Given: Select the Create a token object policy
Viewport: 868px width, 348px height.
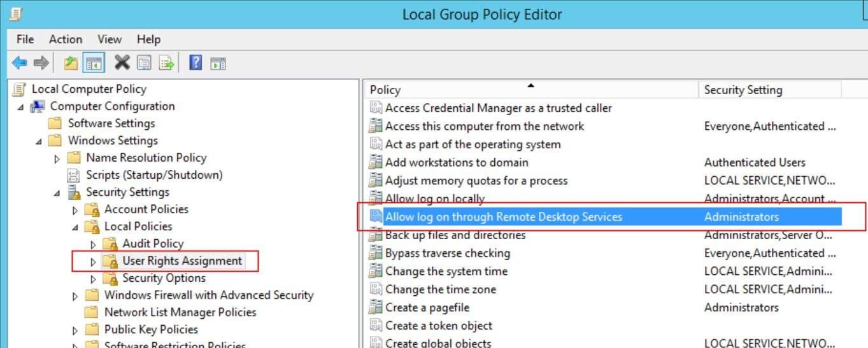Looking at the screenshot, I should 439,326.
